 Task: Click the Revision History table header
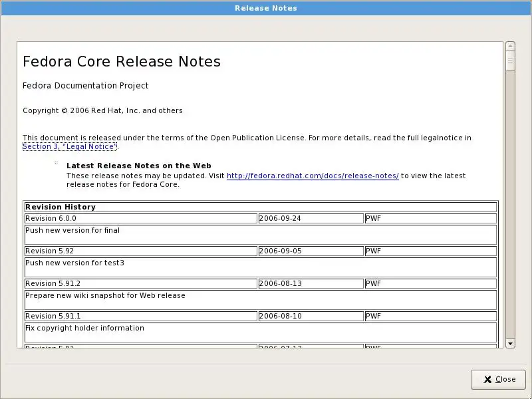coord(261,207)
